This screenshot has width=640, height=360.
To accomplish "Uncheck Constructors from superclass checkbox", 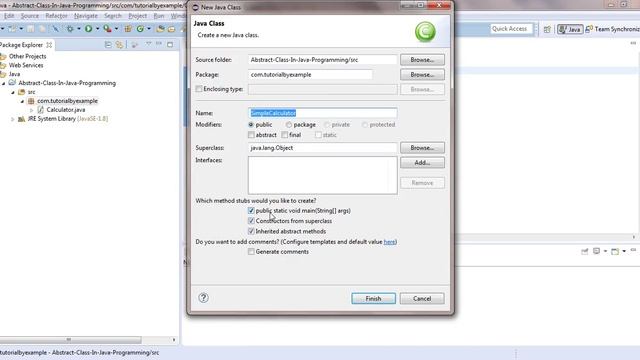I will coord(251,221).
